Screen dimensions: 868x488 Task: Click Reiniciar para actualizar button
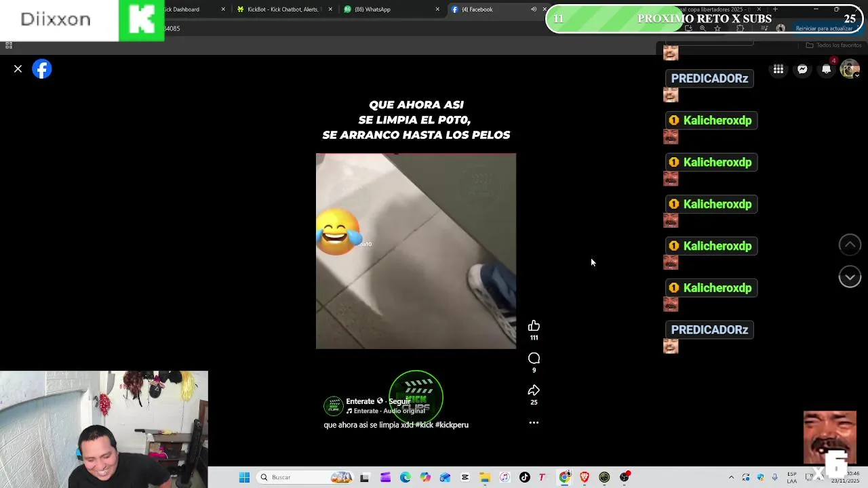tap(823, 28)
